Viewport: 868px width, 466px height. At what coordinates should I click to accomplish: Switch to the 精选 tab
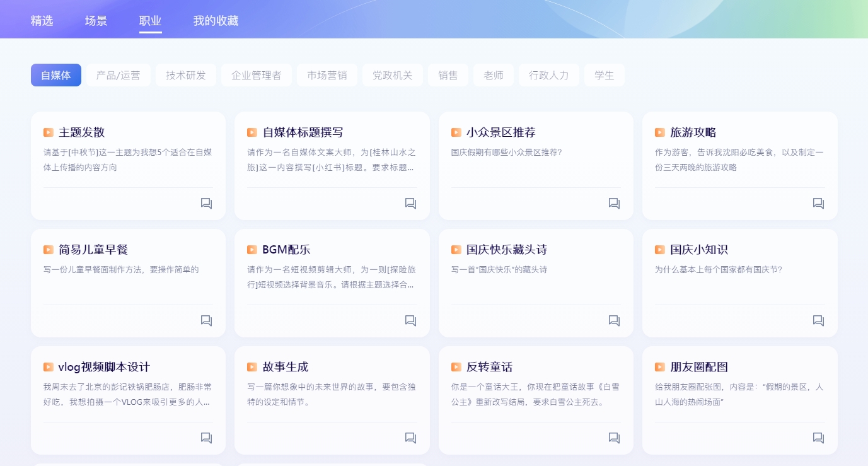[x=41, y=21]
